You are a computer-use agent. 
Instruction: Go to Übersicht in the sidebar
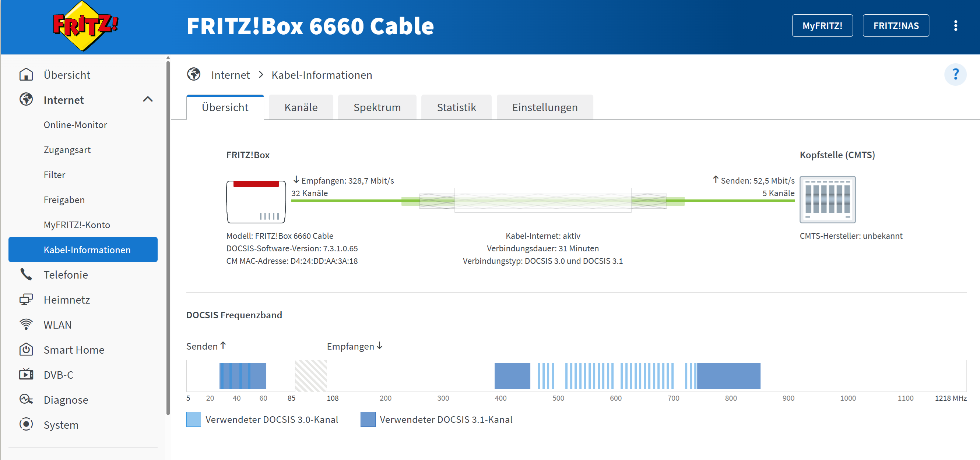(67, 75)
